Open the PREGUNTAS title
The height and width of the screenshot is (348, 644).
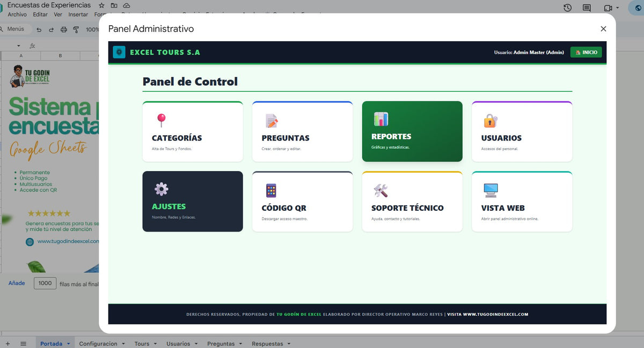coord(286,138)
